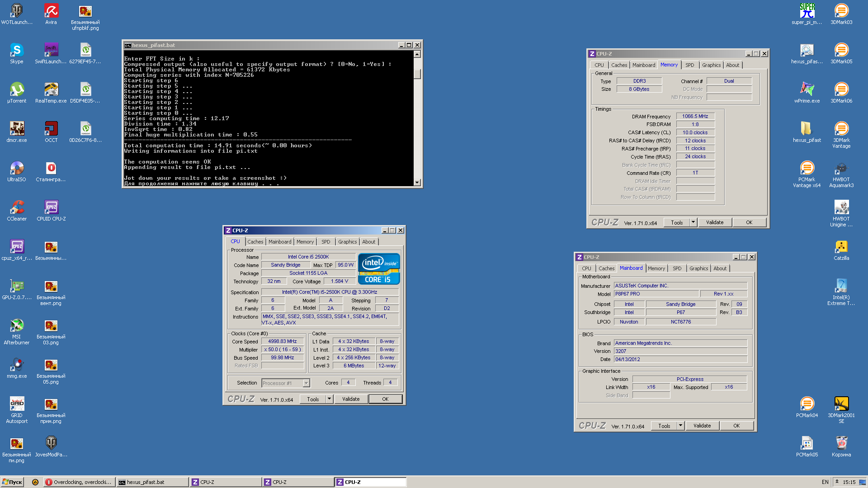Open mmg.exe desktop icon
Viewport: 868px width, 488px height.
pos(17,368)
